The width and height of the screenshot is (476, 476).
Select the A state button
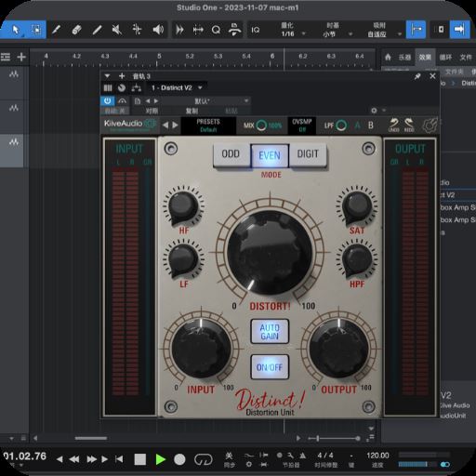tap(357, 126)
